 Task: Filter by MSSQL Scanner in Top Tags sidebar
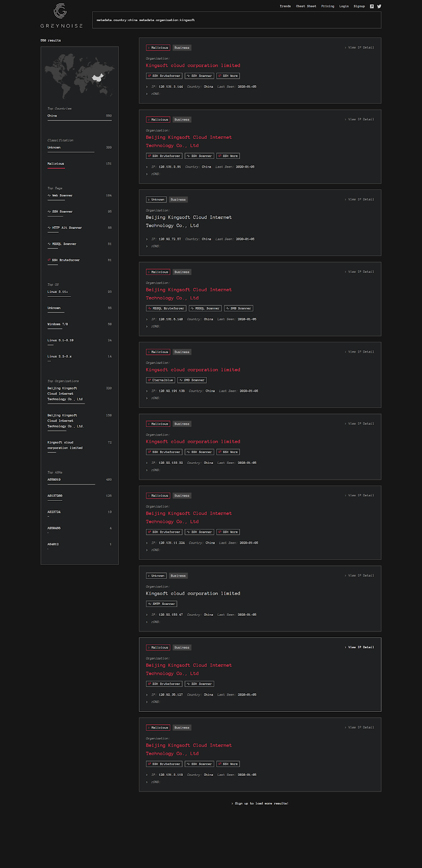[x=62, y=244]
